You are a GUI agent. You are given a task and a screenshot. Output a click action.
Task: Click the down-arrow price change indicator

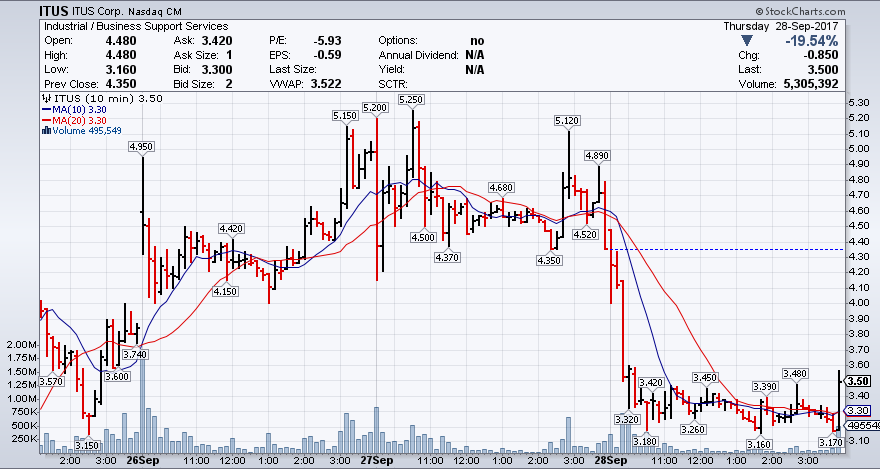coord(735,41)
